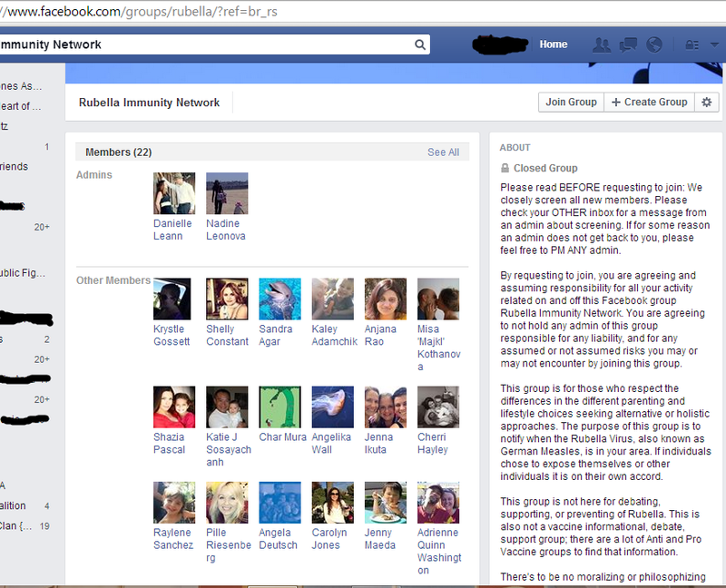The image size is (726, 588).
Task: Open the notifications globe icon
Action: 653,44
